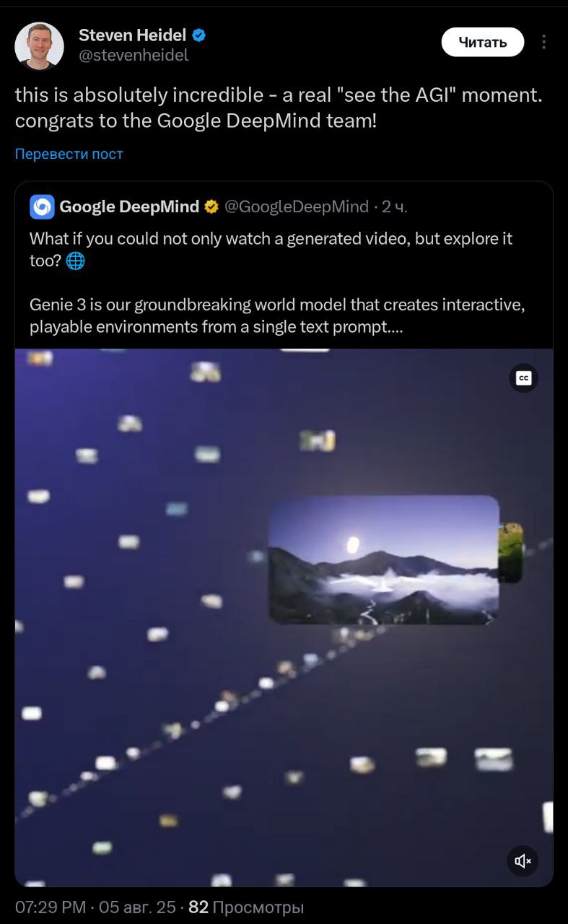Click the globe emoji in the quoted post

point(75,261)
